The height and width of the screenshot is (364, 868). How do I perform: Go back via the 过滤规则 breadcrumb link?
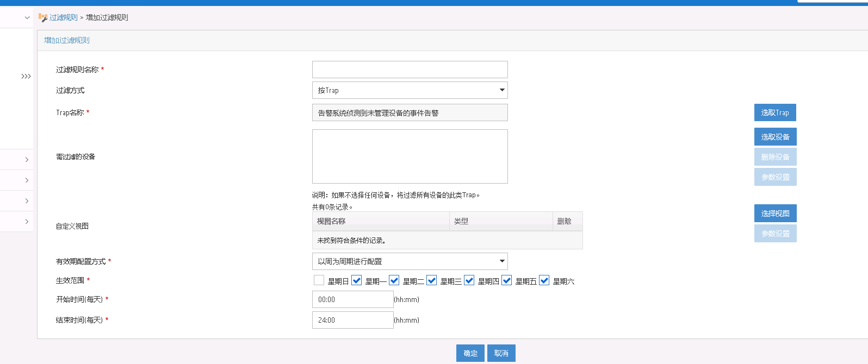64,17
